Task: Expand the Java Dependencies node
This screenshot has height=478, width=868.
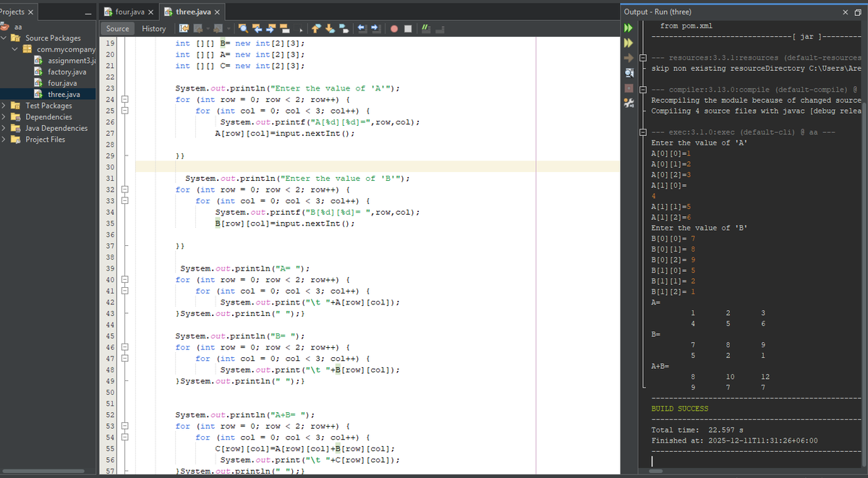Action: (x=5, y=128)
